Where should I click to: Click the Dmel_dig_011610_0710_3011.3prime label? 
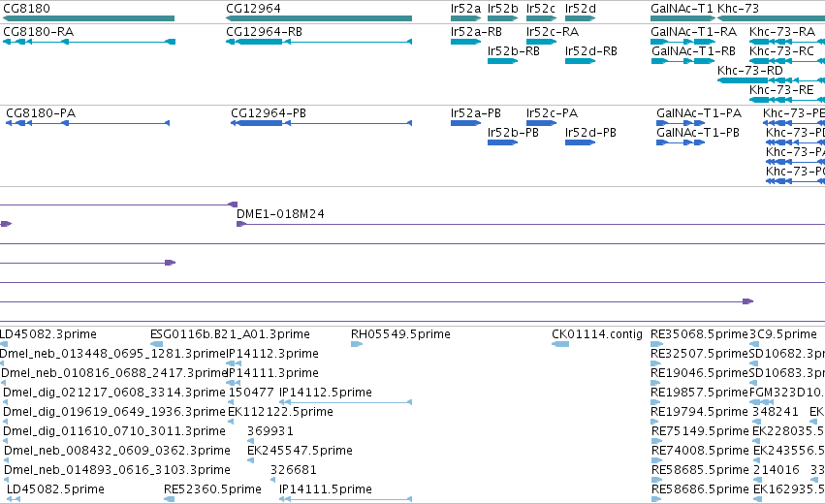[x=114, y=431]
